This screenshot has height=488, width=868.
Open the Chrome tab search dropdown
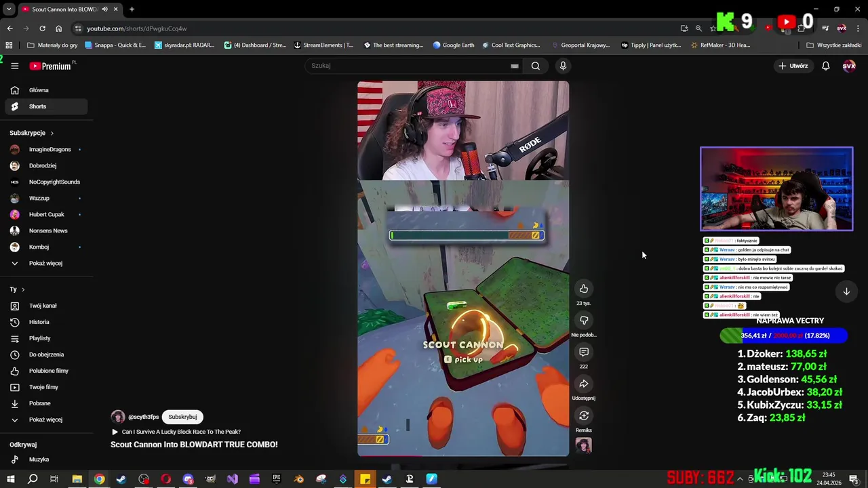[x=9, y=9]
